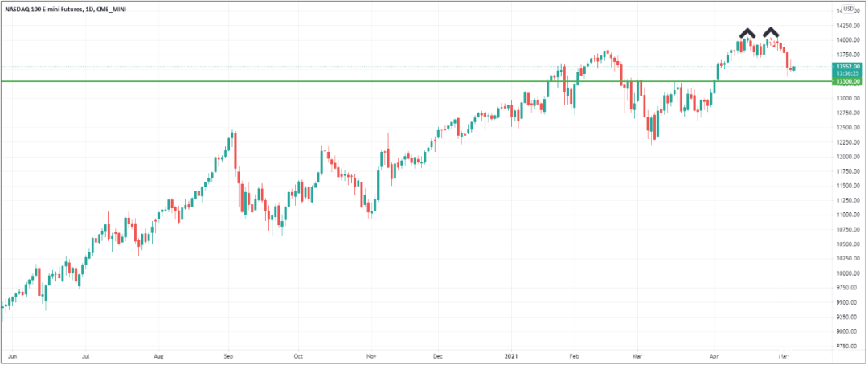
Task: Click the 8750.00 price axis label
Action: click(x=848, y=346)
